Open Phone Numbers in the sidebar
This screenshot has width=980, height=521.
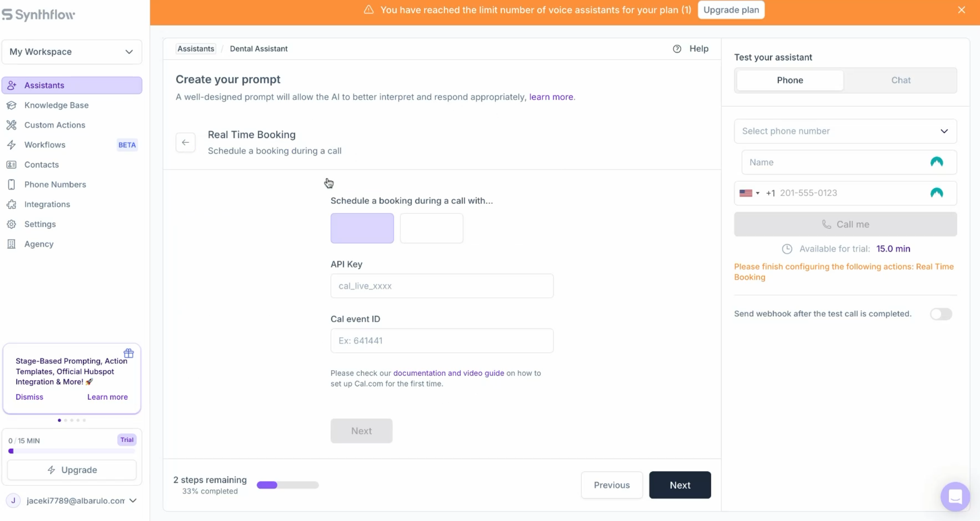click(55, 184)
